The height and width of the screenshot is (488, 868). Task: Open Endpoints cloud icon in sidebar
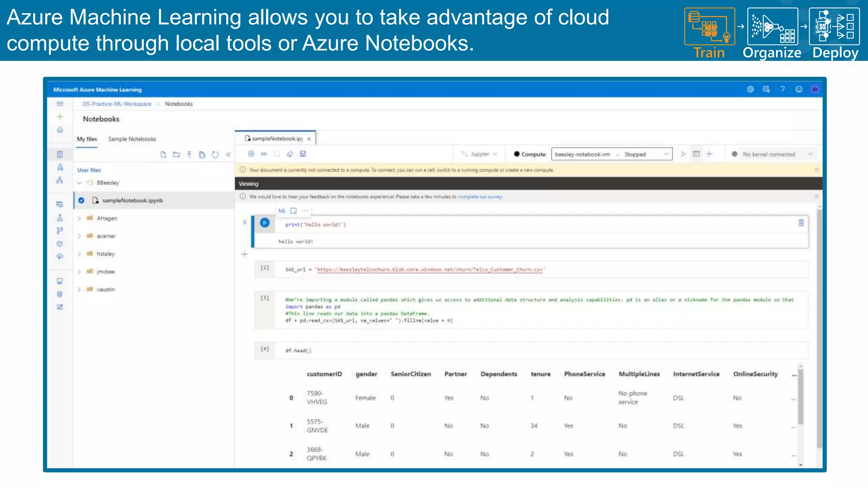[60, 256]
